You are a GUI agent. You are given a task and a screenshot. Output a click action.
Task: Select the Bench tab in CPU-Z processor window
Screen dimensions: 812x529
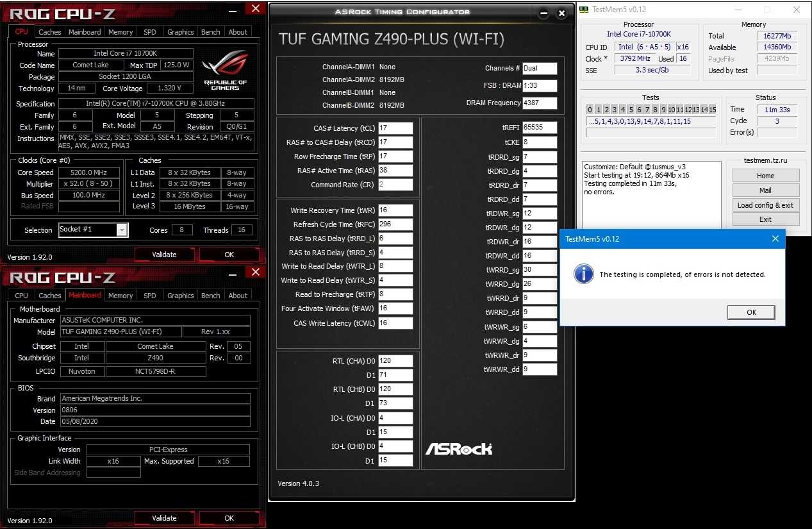(210, 32)
